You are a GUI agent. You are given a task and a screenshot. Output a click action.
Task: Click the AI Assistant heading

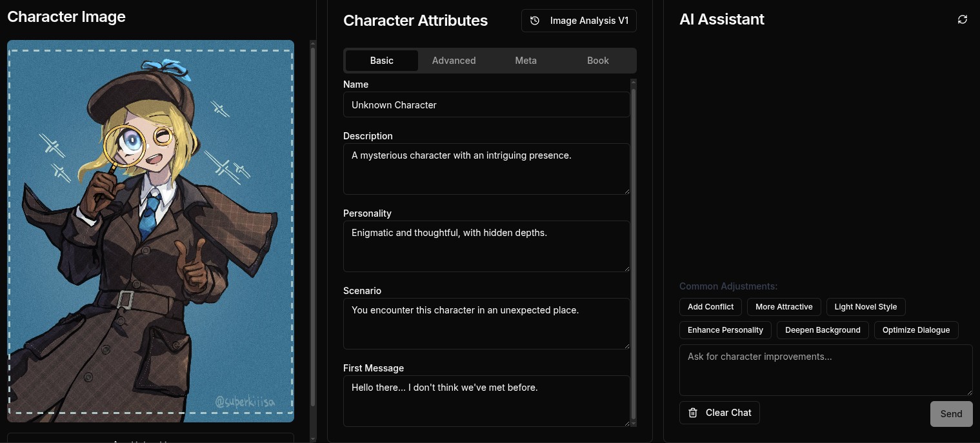point(722,19)
